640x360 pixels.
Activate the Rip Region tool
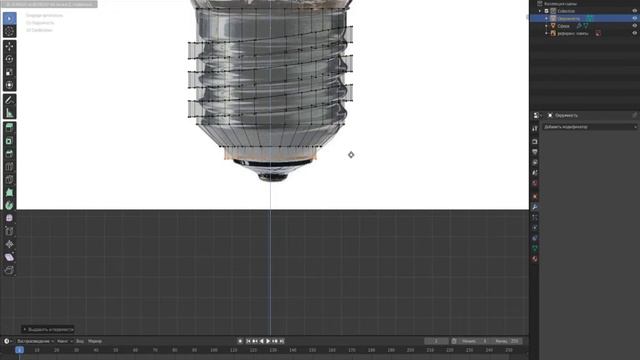pos(9,270)
